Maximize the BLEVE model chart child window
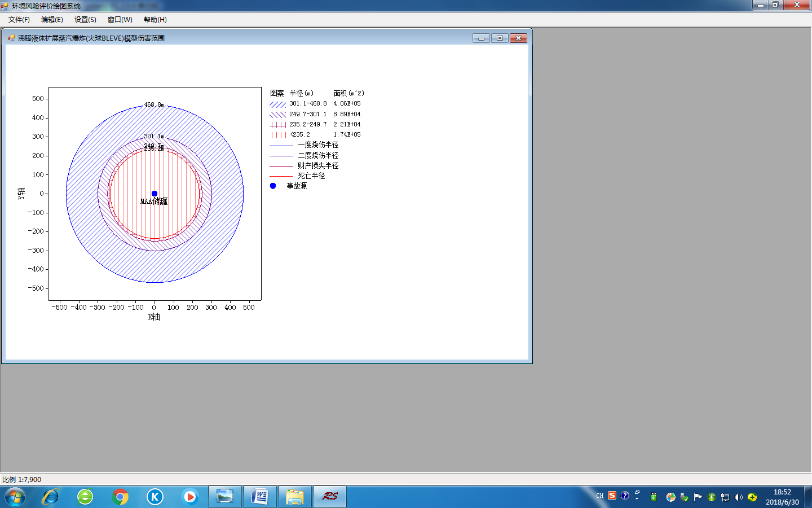The height and width of the screenshot is (508, 812). point(500,38)
